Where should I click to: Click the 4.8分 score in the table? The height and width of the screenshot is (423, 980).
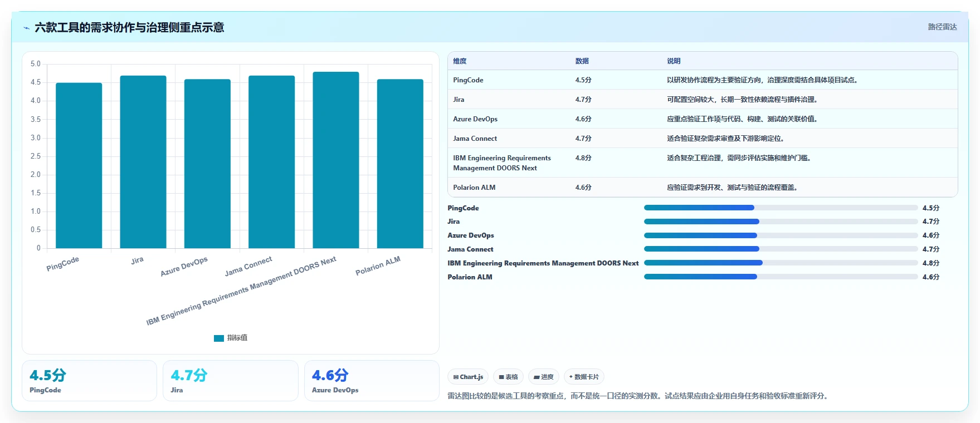tap(583, 158)
